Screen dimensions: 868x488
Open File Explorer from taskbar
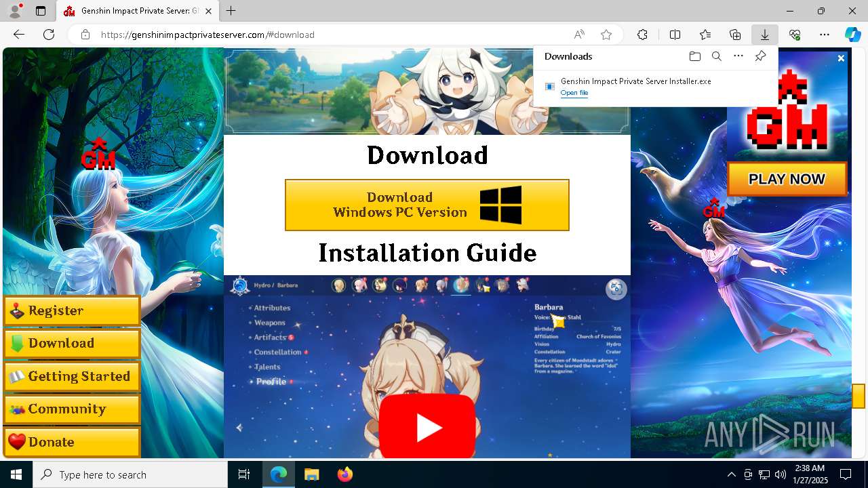click(x=311, y=474)
